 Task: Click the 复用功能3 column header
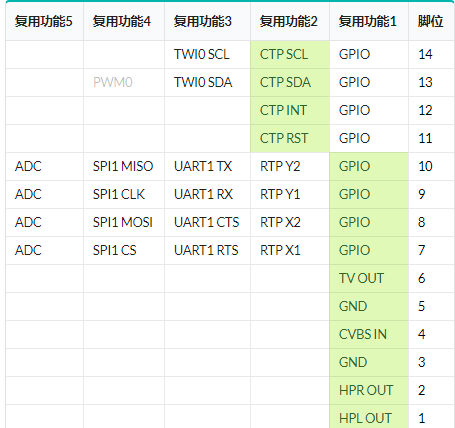tap(207, 22)
